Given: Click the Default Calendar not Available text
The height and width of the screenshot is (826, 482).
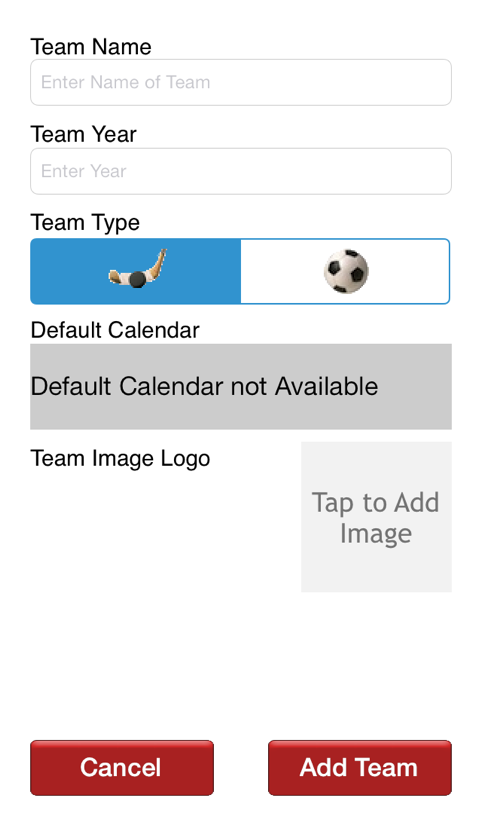Looking at the screenshot, I should [x=204, y=387].
